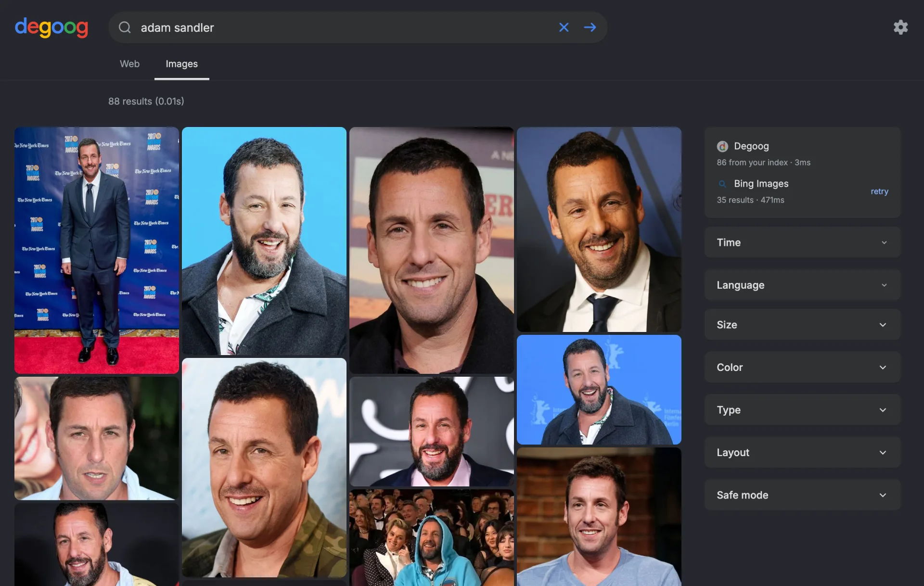Open the bearded man photo on cyan background
Viewport: 924px width, 586px height.
(x=264, y=241)
